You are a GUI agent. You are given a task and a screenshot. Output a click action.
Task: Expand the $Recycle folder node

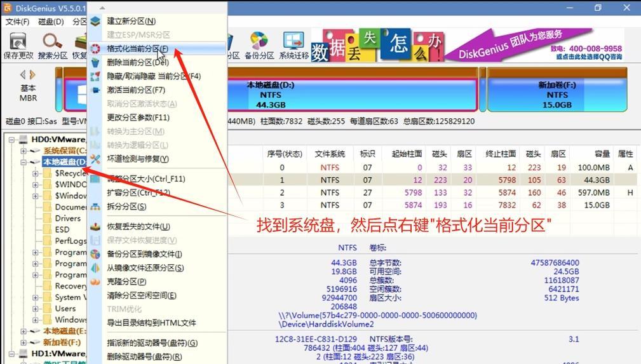[36, 173]
